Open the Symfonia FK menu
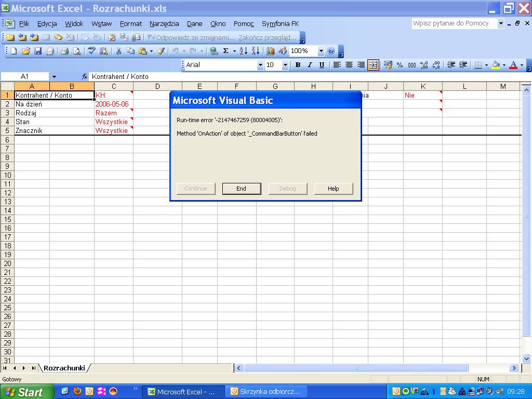Screen dimensions: 532x399 click(280, 24)
